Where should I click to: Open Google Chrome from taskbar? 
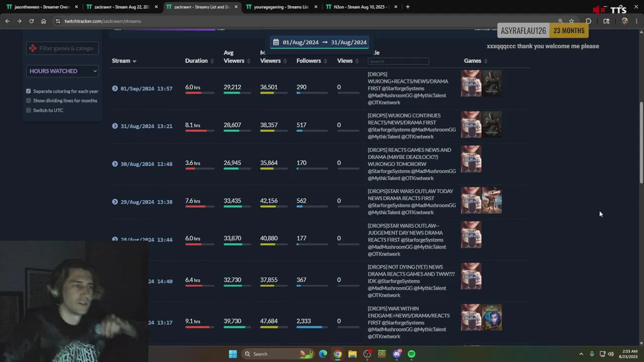pos(338,354)
